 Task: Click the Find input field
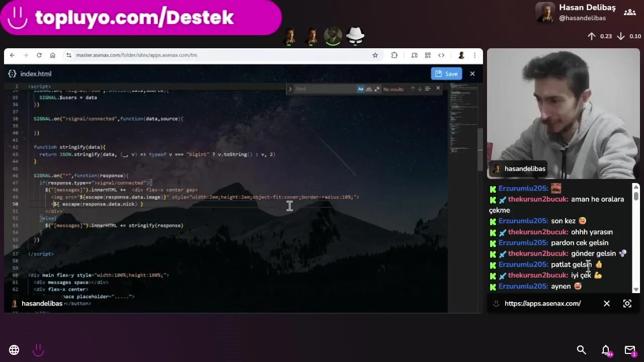[325, 89]
